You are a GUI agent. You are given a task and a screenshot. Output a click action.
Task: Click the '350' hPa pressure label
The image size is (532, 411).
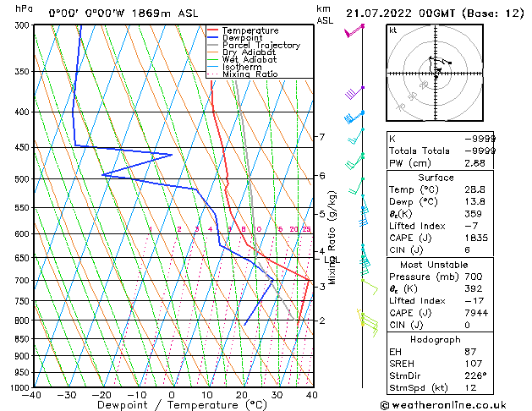24,72
